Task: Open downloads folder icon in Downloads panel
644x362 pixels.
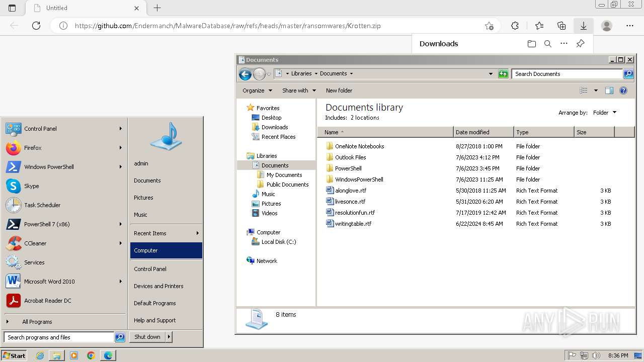Action: coord(532,44)
